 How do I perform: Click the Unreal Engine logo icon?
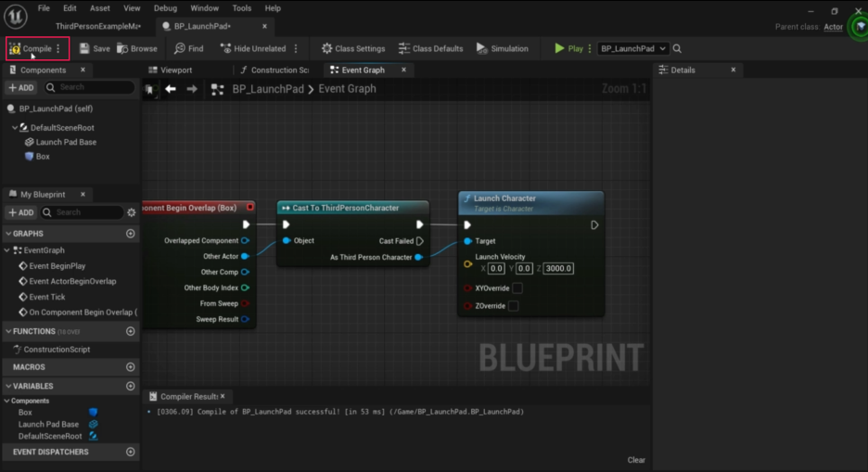(x=16, y=16)
